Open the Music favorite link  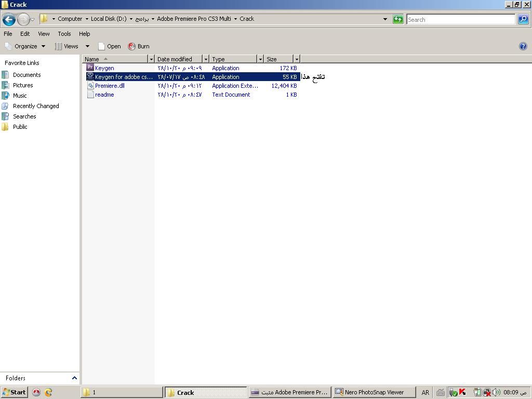20,96
